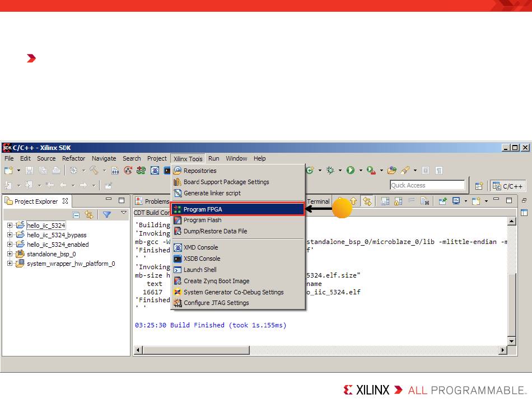Click the Save All toolbar icon

(x=43, y=170)
